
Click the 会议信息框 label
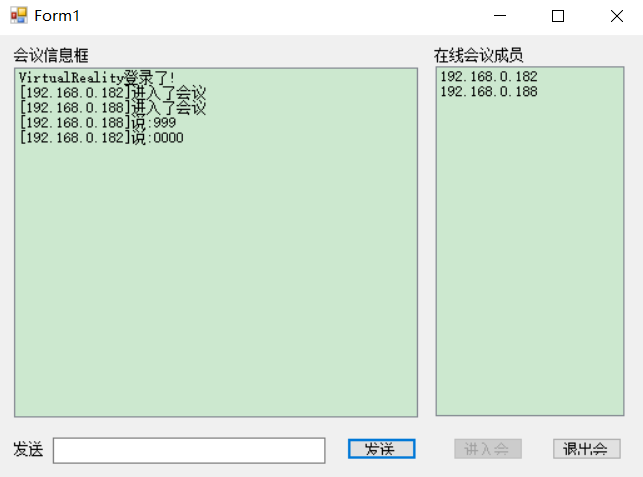click(x=51, y=55)
